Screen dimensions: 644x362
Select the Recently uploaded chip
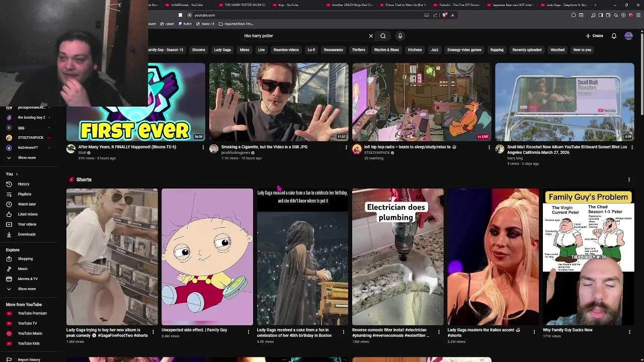pos(527,50)
